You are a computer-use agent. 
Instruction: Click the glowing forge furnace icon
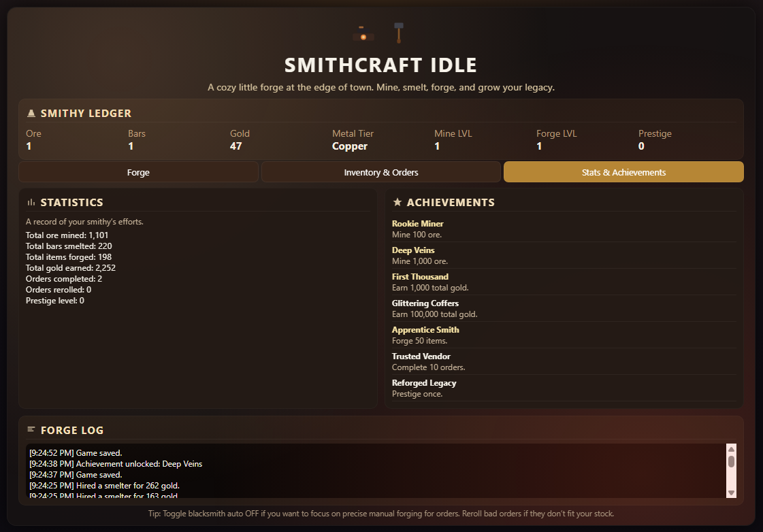(x=363, y=34)
